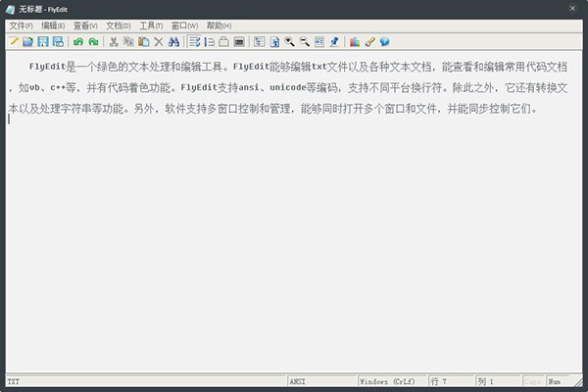588x392 pixels.
Task: Click the ANSI encoding status field
Action: coord(321,381)
